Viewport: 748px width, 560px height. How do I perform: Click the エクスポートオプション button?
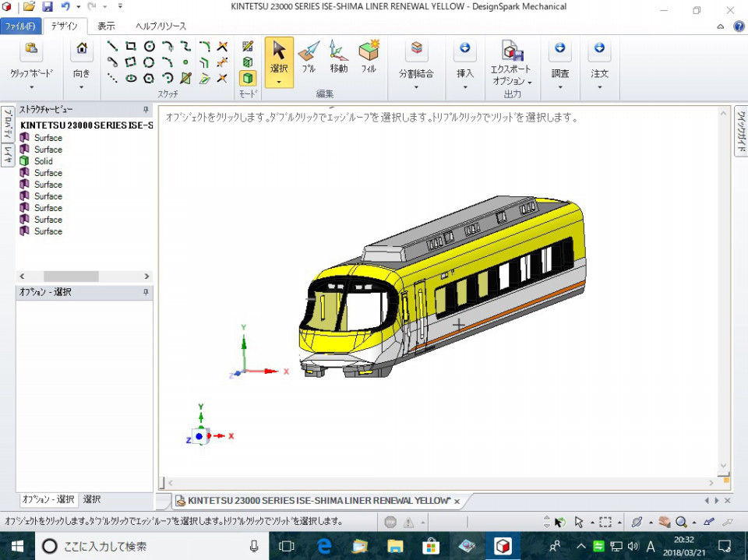coord(513,63)
